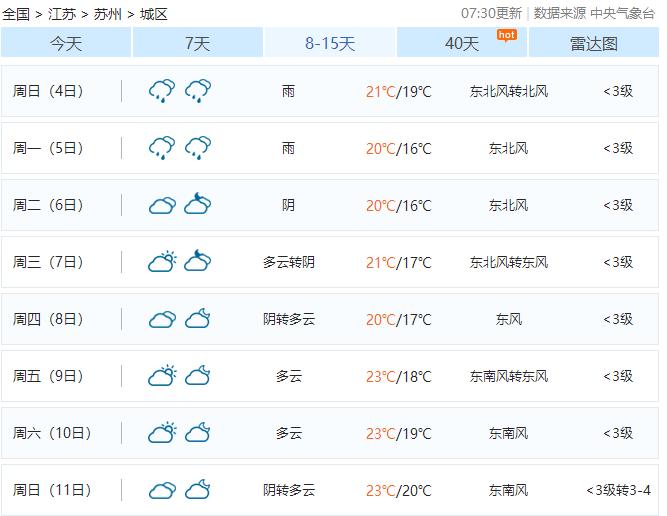Click daytime rain icon for 周一（5日）
Image resolution: width=667 pixels, height=516 pixels.
pos(162,148)
